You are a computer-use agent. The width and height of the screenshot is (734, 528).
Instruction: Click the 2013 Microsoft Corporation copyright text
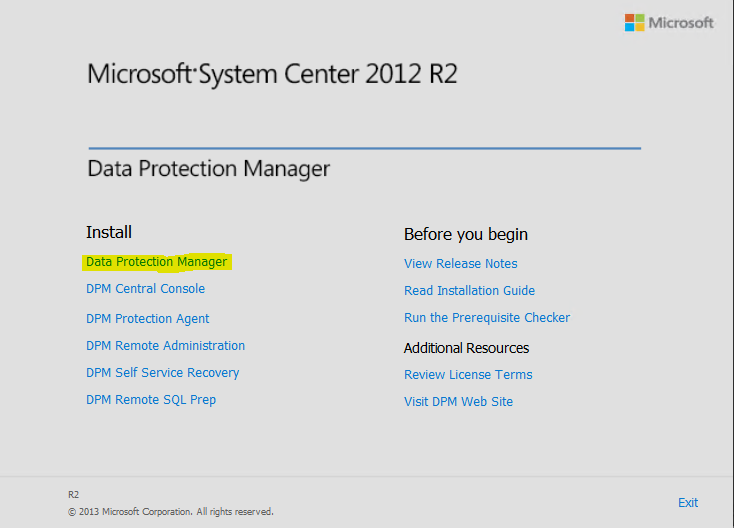171,512
